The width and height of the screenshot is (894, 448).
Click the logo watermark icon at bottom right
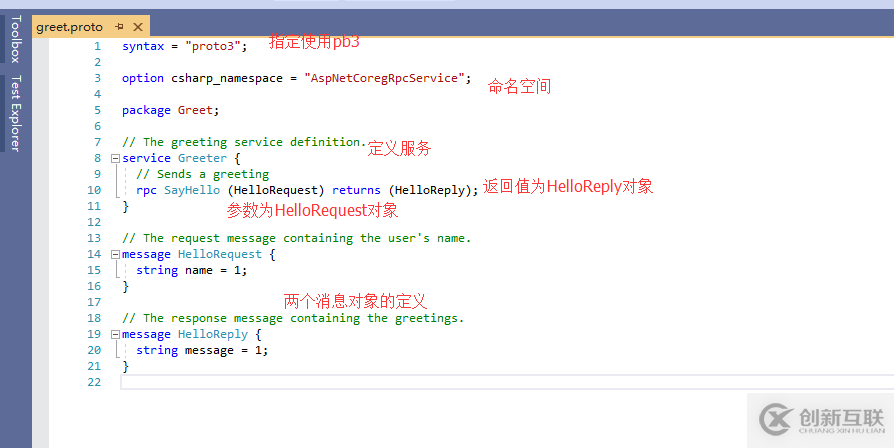777,417
